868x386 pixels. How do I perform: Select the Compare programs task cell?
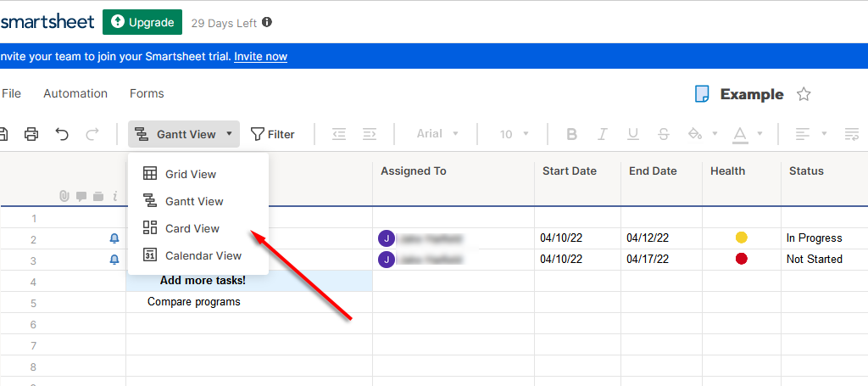194,302
